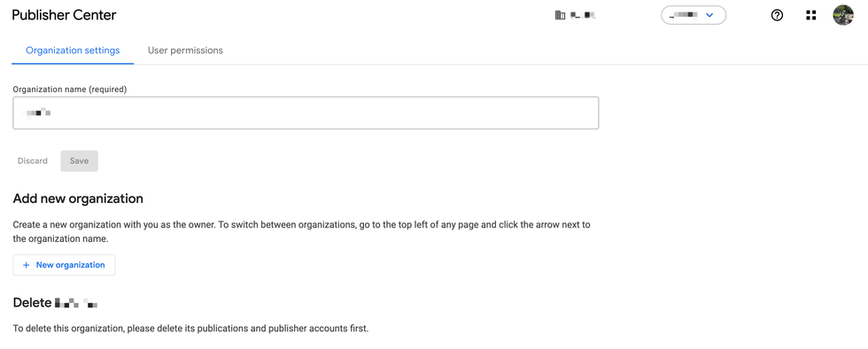Click the Discard button
Image resolution: width=868 pixels, height=349 pixels.
pyautogui.click(x=33, y=160)
